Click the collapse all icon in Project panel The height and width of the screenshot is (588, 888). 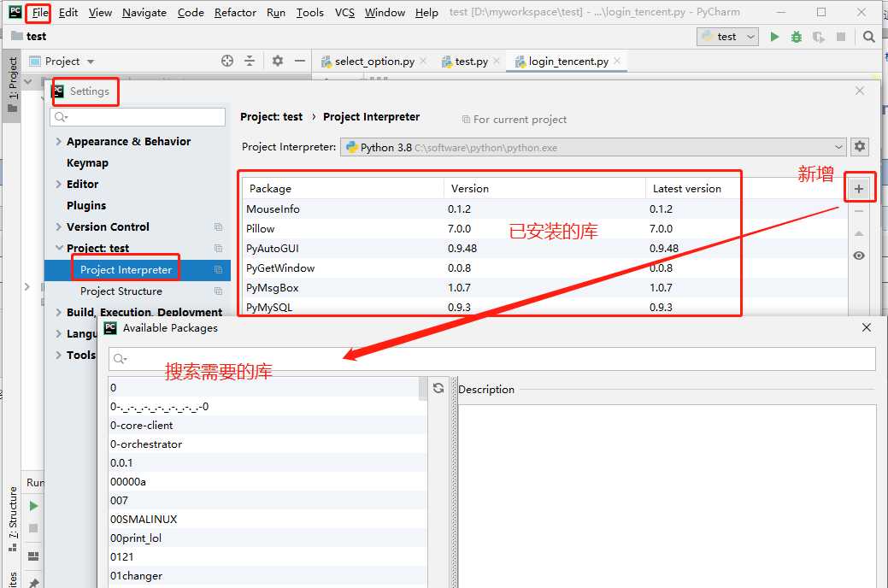tap(250, 61)
